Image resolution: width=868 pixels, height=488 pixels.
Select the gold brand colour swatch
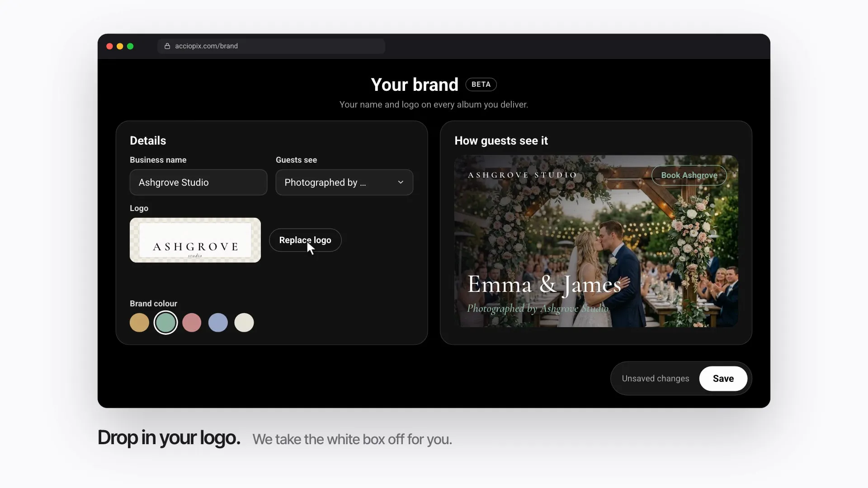pyautogui.click(x=139, y=323)
